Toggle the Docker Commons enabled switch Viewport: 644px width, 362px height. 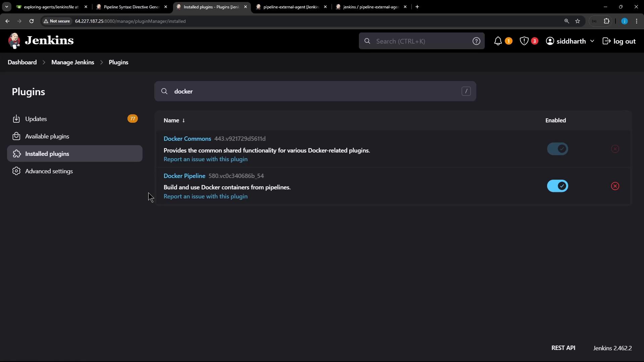[x=557, y=149]
